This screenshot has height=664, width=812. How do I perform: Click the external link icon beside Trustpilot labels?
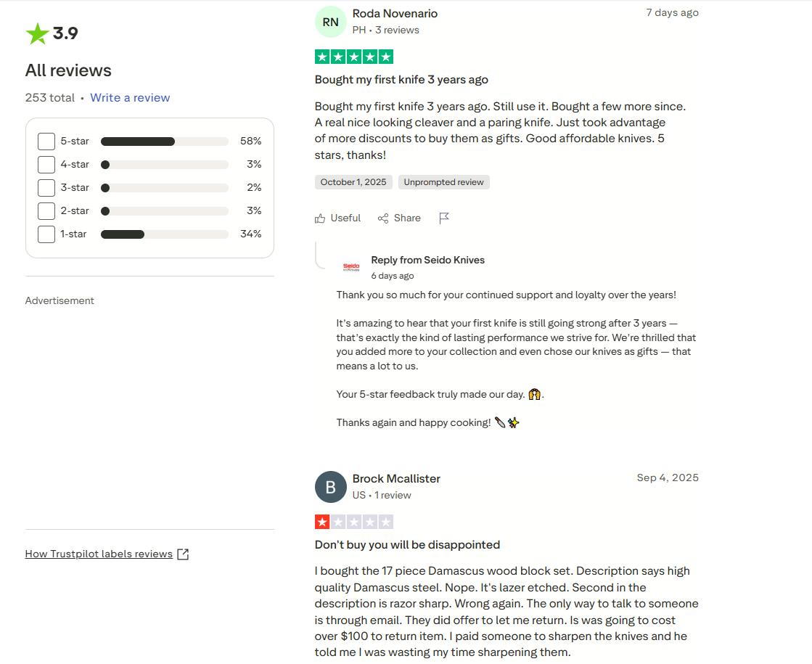[184, 554]
